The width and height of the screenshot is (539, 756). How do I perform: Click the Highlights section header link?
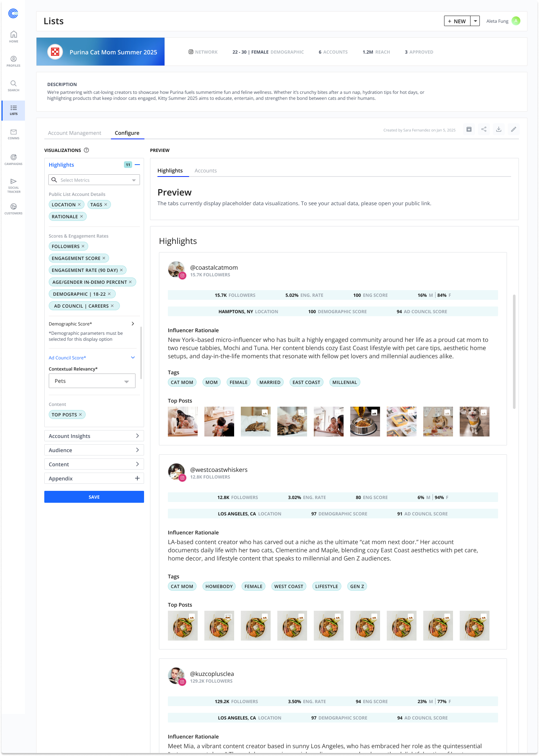click(x=61, y=165)
